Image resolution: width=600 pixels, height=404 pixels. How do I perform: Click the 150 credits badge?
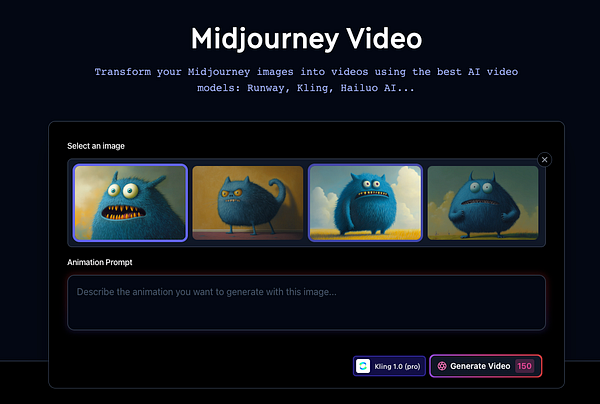(x=524, y=366)
